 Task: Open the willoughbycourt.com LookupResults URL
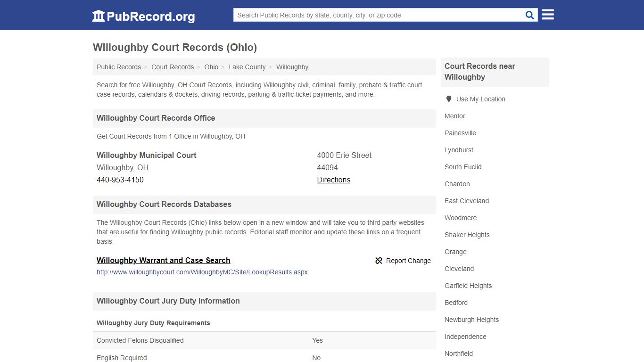click(202, 272)
